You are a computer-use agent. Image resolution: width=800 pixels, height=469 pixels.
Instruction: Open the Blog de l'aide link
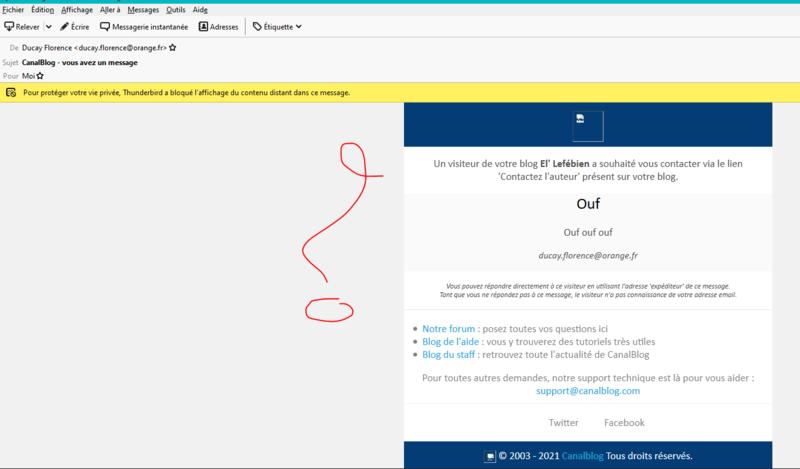451,341
